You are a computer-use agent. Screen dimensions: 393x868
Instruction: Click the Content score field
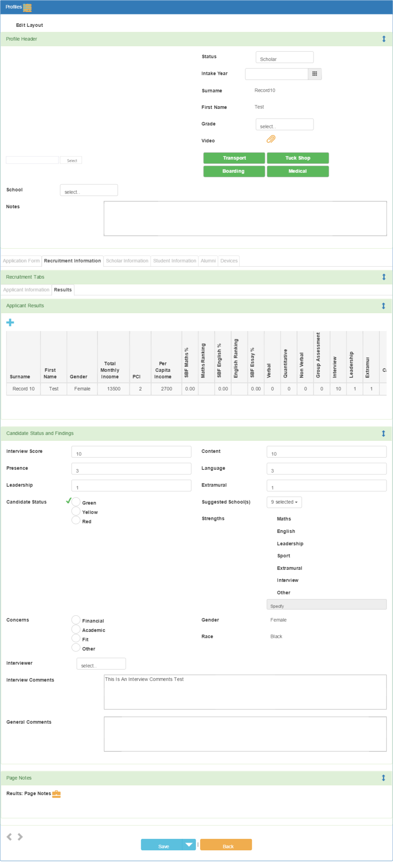click(326, 452)
